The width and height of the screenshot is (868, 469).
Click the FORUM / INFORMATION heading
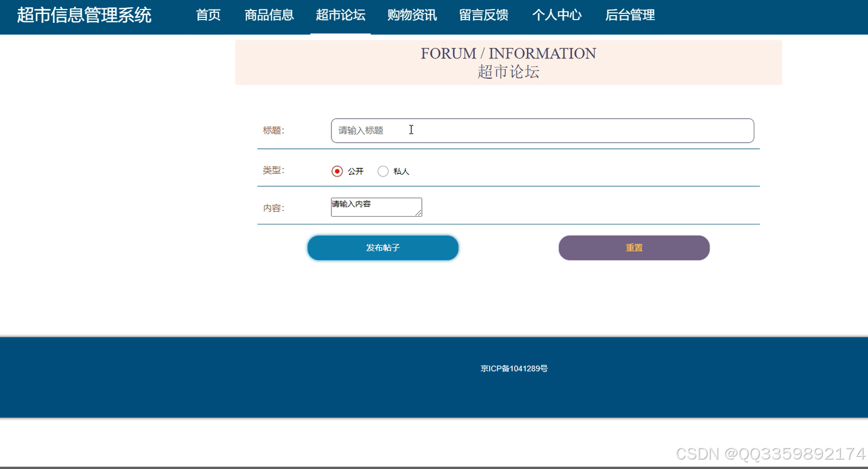[508, 53]
